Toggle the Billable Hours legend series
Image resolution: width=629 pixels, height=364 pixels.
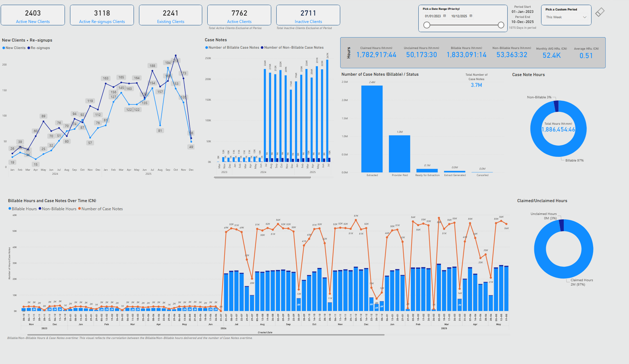24,209
